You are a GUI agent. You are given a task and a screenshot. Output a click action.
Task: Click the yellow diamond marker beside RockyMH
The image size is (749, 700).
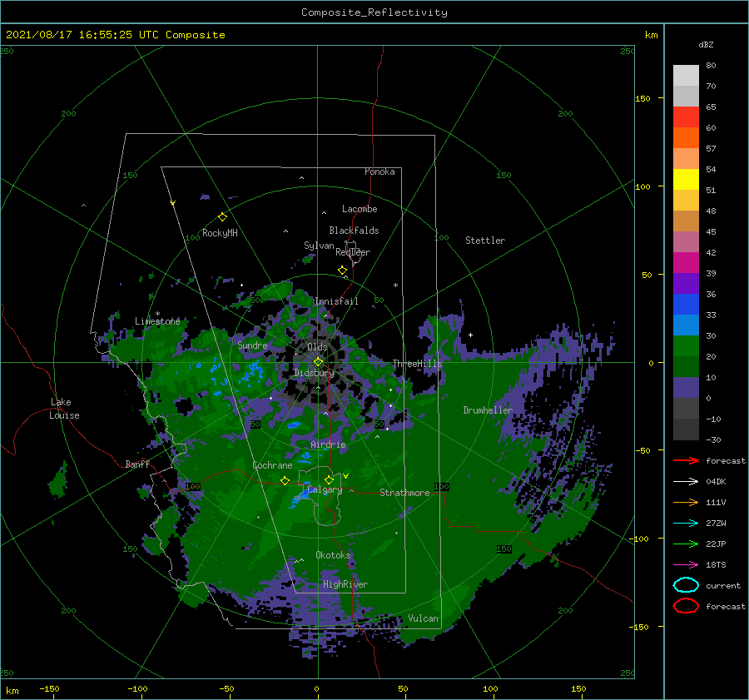click(222, 217)
